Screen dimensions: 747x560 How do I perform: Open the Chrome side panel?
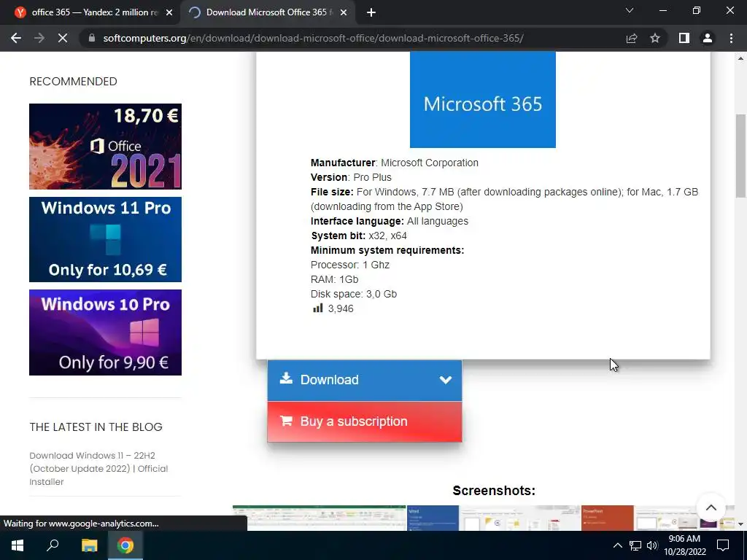pyautogui.click(x=684, y=38)
